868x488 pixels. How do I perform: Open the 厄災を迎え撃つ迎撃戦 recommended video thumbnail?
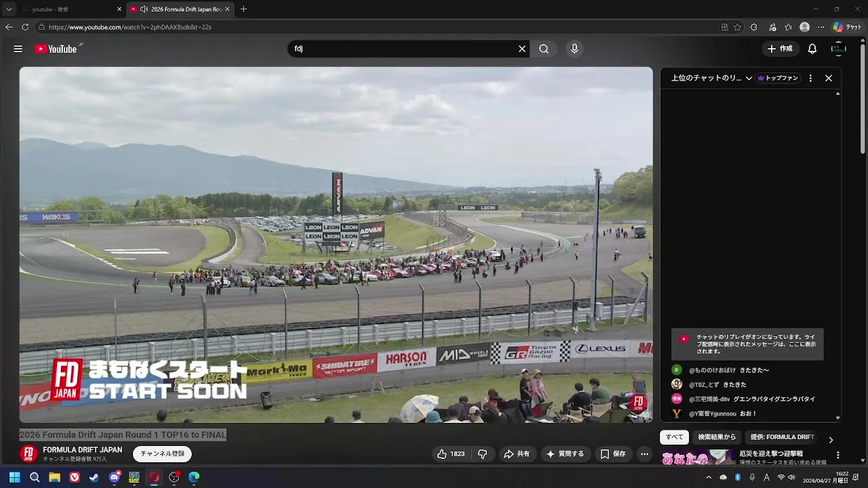(x=698, y=458)
